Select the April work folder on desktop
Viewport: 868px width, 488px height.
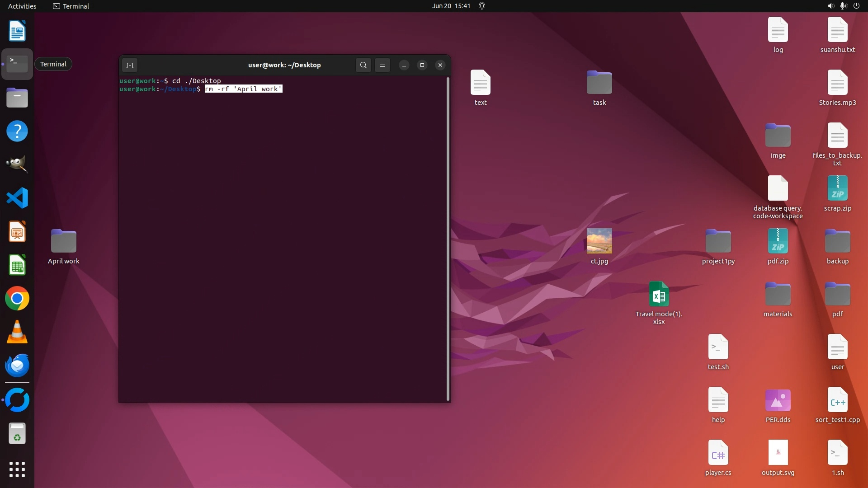tap(64, 241)
